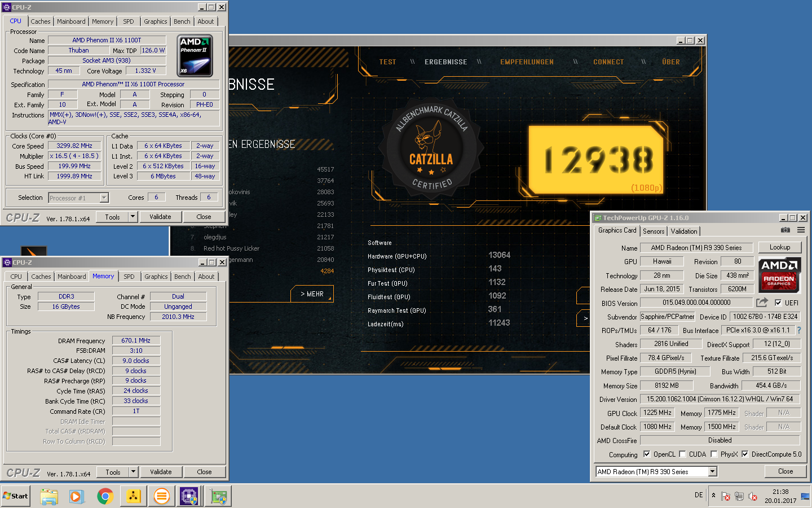Open the Caches tab in the CPU-Z CPU window

(x=41, y=21)
